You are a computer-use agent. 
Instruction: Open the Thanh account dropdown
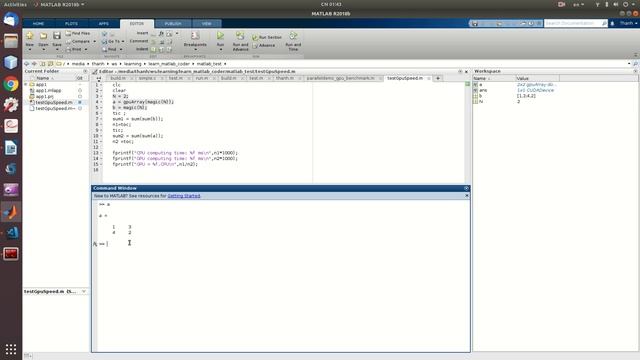coord(629,23)
